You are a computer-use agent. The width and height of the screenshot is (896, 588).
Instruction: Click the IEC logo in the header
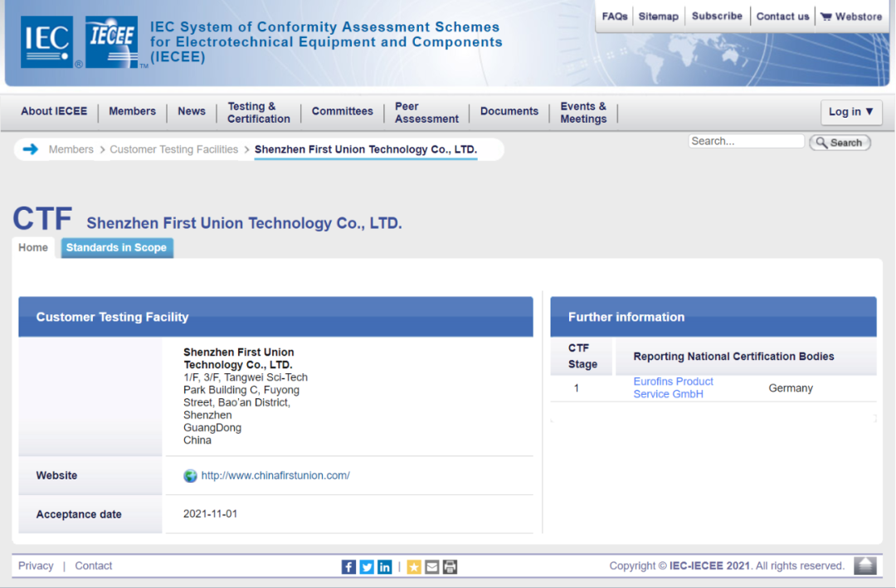pyautogui.click(x=46, y=42)
